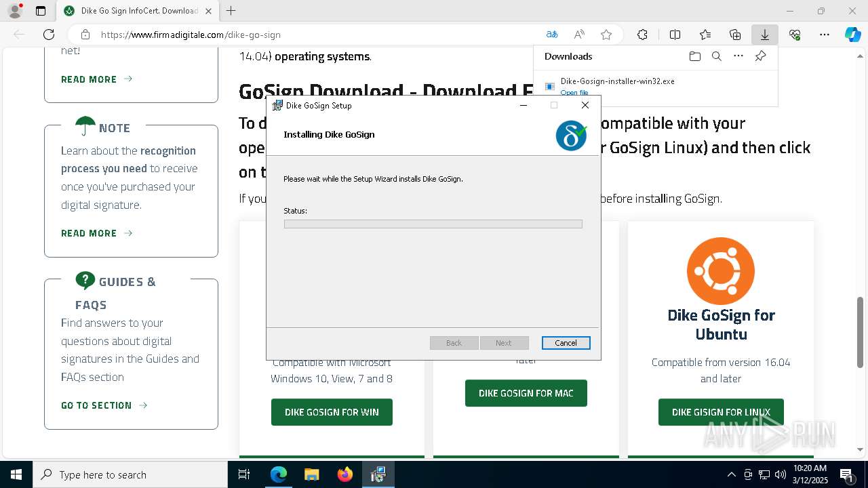
Task: Open a new browser tab
Action: tap(231, 11)
